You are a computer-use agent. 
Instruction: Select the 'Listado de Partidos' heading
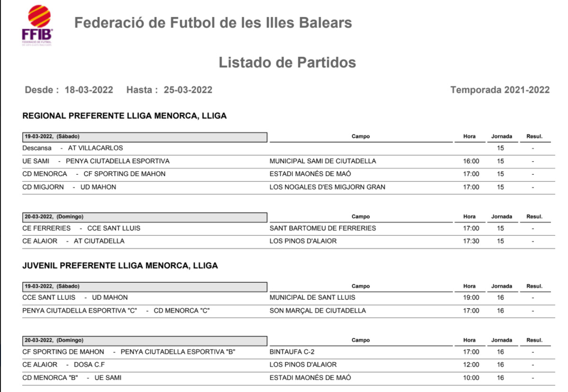click(x=287, y=62)
